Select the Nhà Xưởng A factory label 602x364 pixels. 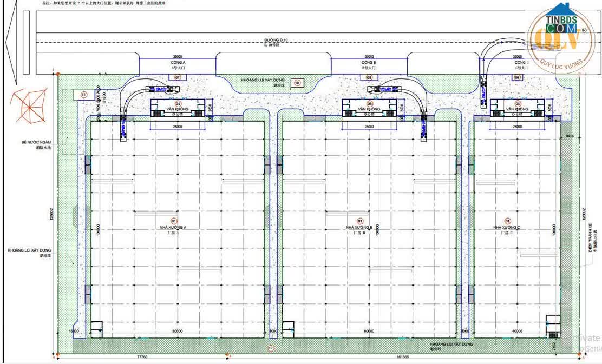pyautogui.click(x=173, y=228)
